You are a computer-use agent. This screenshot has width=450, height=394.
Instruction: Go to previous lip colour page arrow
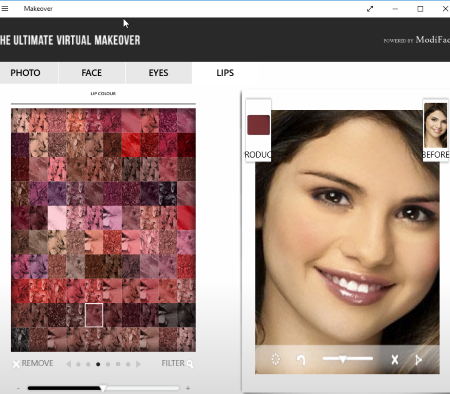(x=68, y=364)
